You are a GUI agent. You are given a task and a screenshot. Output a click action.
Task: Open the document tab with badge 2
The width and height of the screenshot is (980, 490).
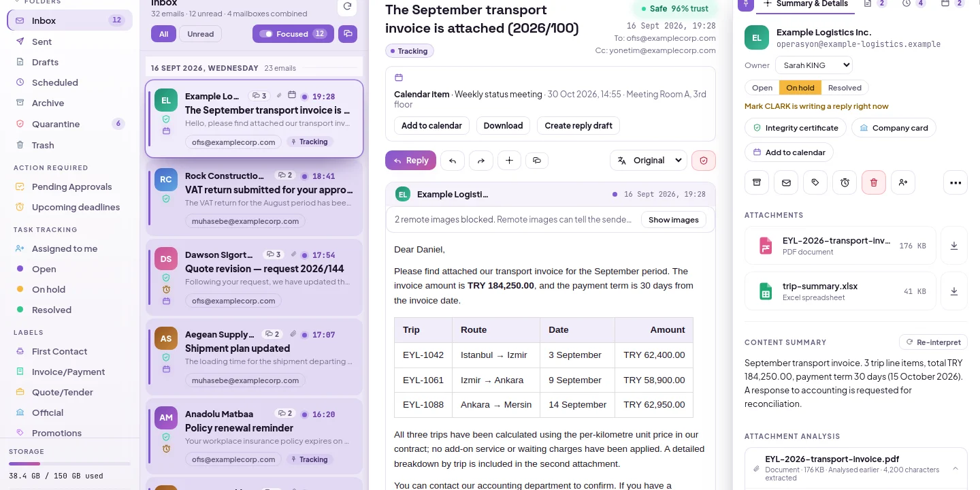pos(875,4)
